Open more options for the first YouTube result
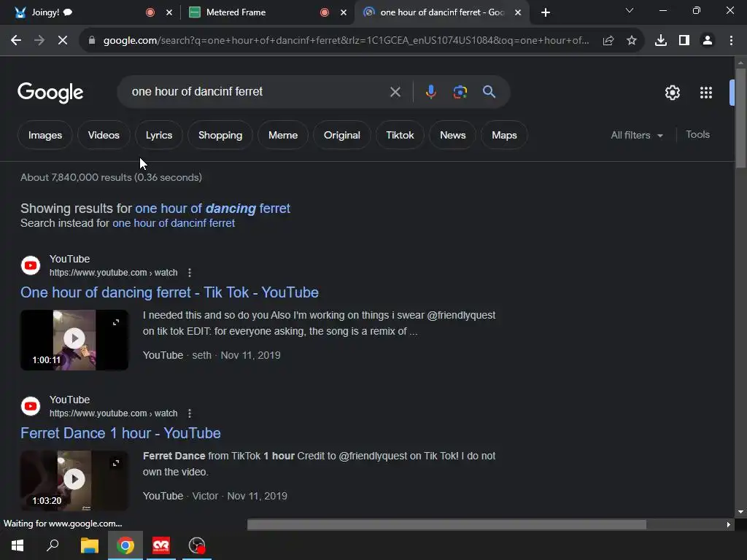The width and height of the screenshot is (747, 560). (190, 273)
